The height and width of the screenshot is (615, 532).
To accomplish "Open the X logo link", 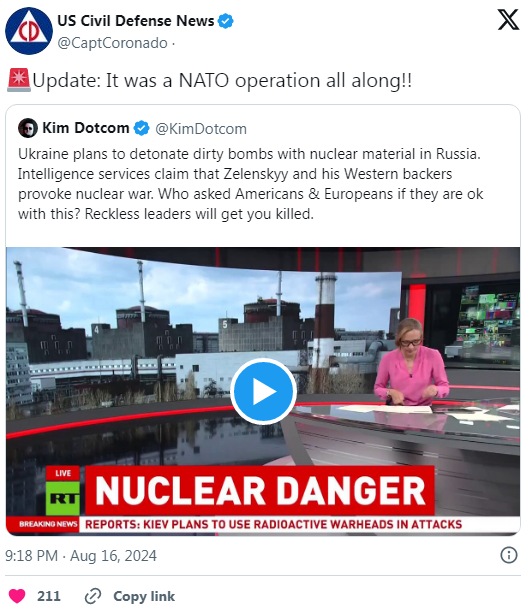I will (508, 20).
